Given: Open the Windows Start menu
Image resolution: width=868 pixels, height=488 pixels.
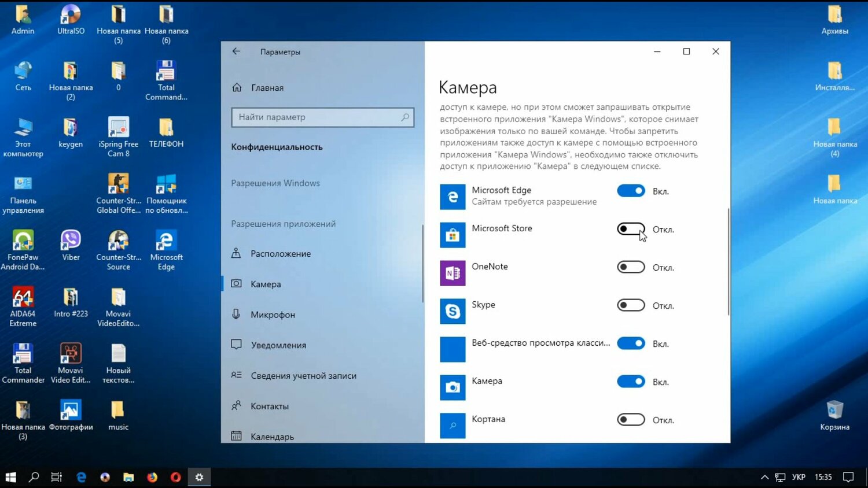Looking at the screenshot, I should tap(10, 477).
